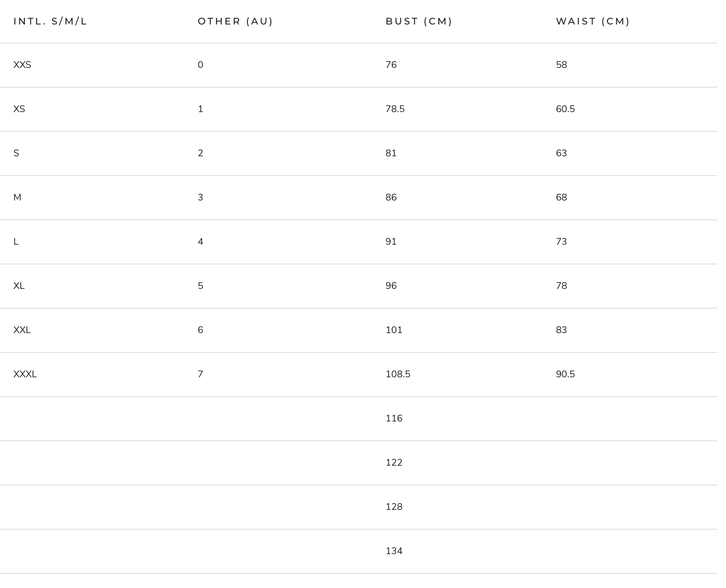Viewport: 726px width, 588px height.
Task: Click waist value 73
Action: pyautogui.click(x=561, y=242)
